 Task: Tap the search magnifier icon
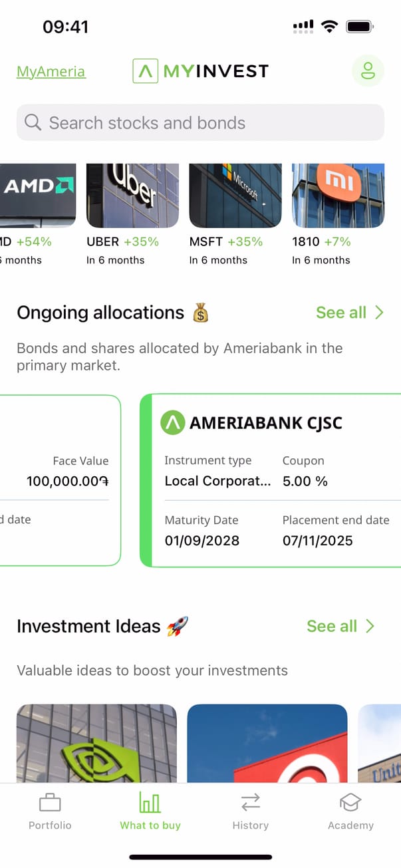32,122
